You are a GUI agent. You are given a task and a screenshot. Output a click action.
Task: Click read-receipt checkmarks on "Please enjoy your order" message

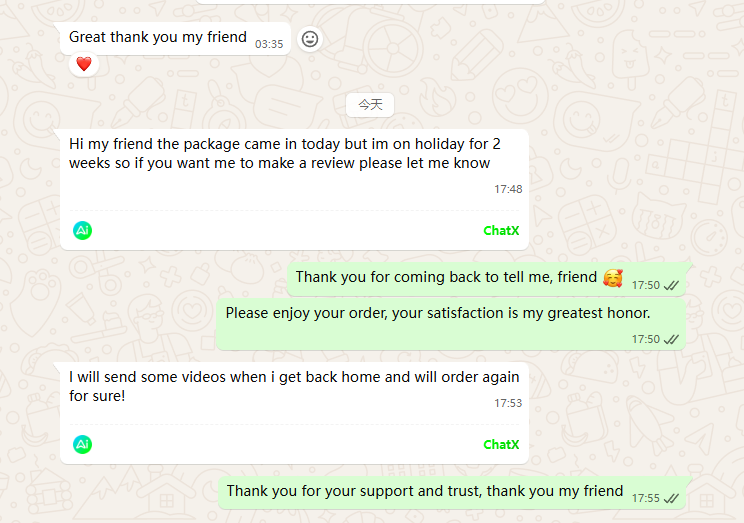pyautogui.click(x=671, y=339)
